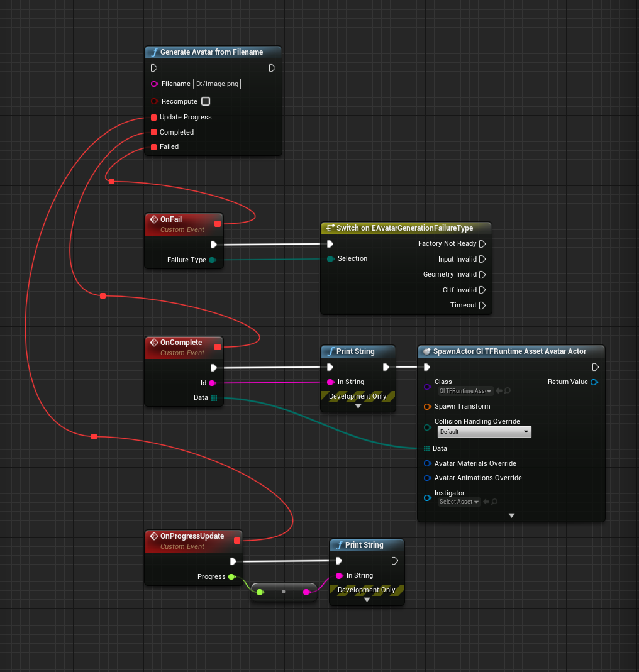Click the Timeout execution output pin
The height and width of the screenshot is (672, 639).
pyautogui.click(x=482, y=306)
